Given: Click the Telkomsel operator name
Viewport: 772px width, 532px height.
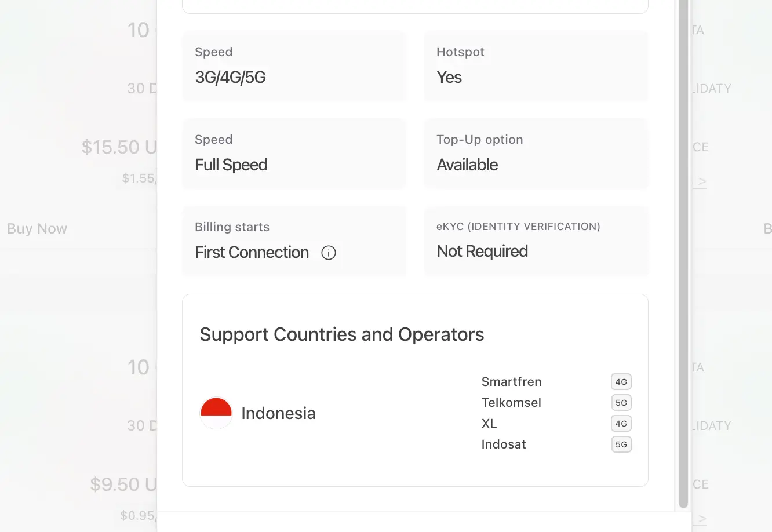Looking at the screenshot, I should (511, 403).
